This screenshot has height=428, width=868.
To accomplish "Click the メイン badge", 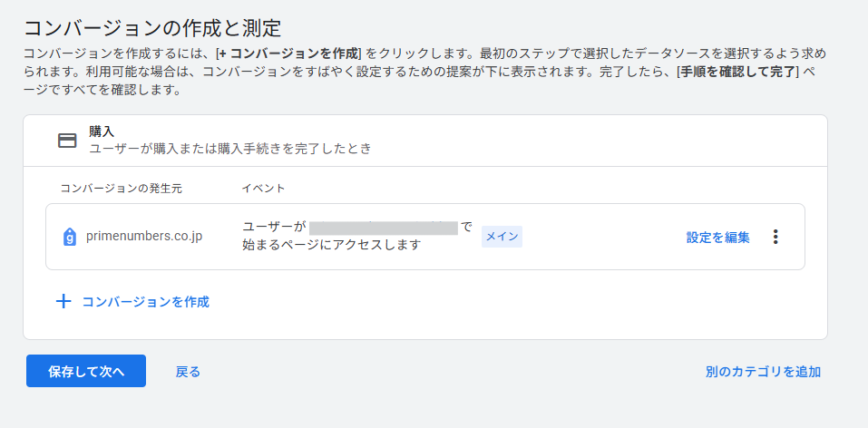I will click(x=502, y=237).
